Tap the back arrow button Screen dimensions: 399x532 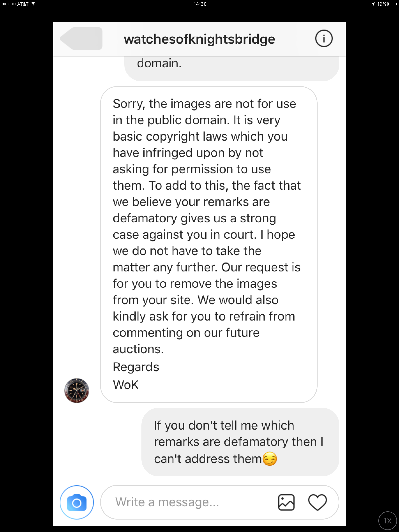tap(81, 39)
